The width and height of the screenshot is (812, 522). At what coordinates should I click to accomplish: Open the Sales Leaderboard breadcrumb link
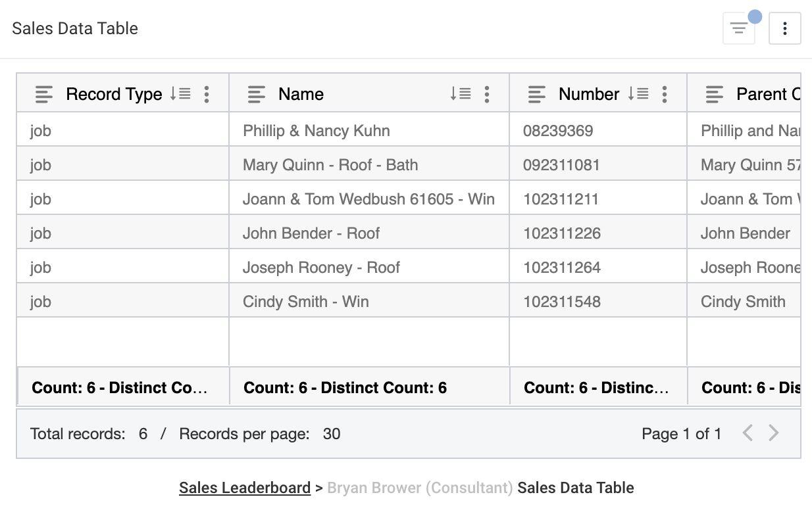[x=244, y=488]
